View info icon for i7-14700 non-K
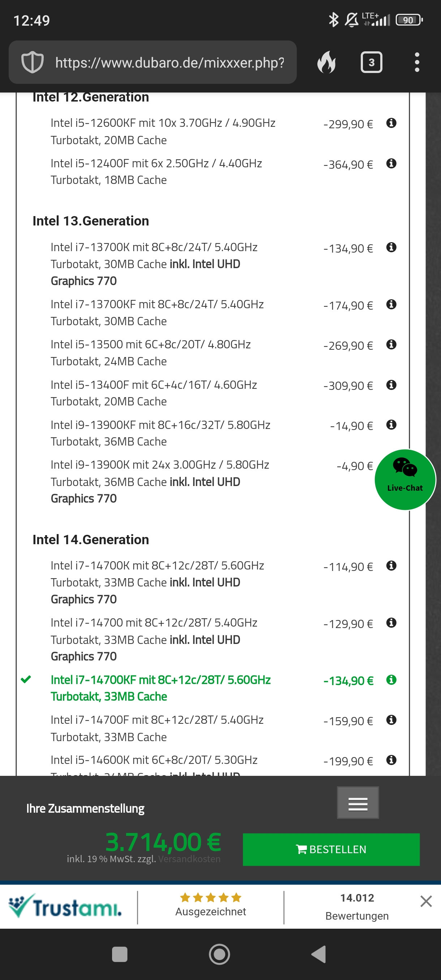441x980 pixels. tap(391, 623)
